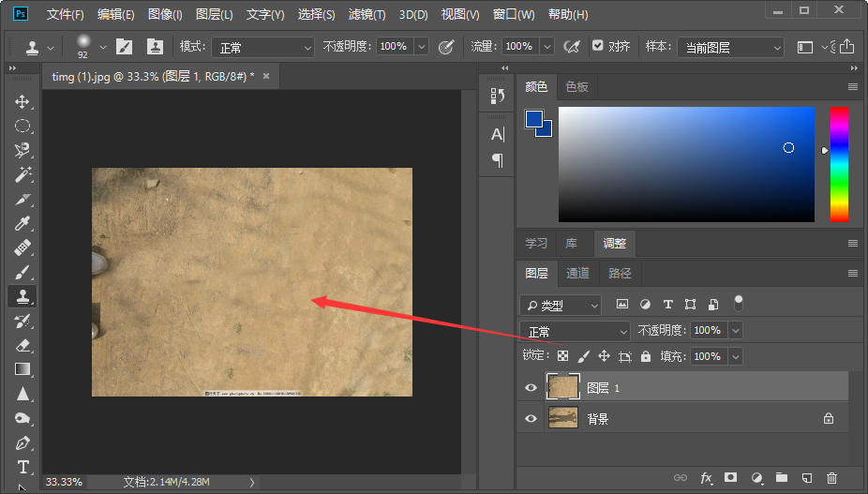Click the foreground color swatch
Viewport: 868px width, 494px height.
[533, 119]
